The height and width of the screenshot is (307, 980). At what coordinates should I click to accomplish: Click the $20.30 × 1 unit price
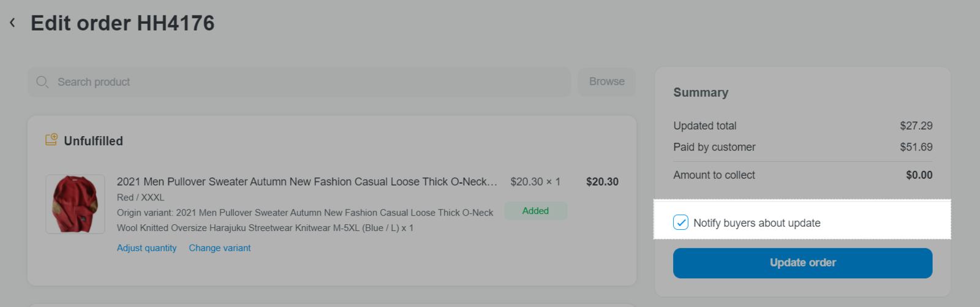click(535, 182)
